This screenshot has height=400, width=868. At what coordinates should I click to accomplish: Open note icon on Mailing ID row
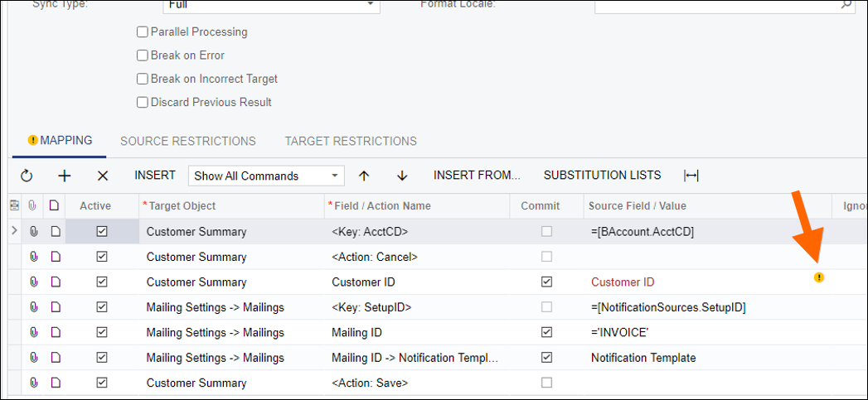(55, 333)
